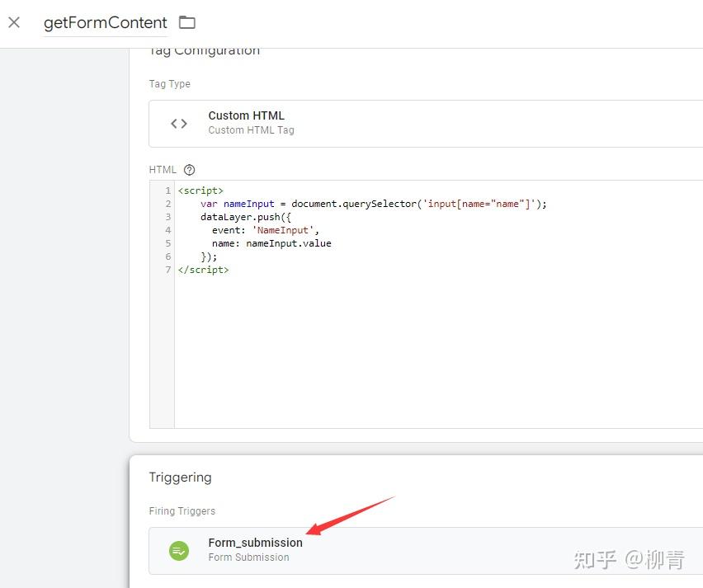Select line number 7 in the gutter

167,270
